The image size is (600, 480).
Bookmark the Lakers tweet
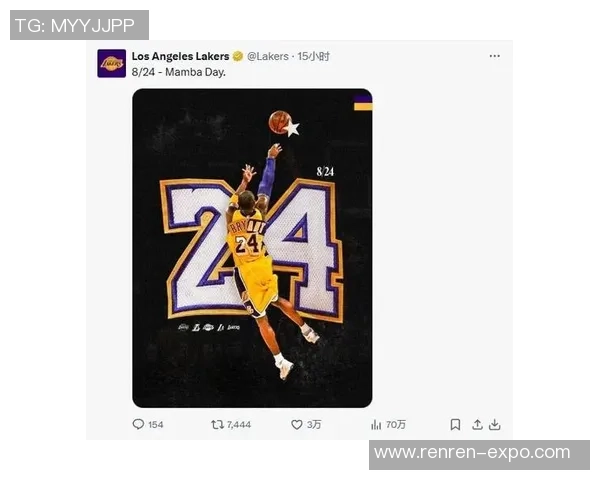coord(455,424)
